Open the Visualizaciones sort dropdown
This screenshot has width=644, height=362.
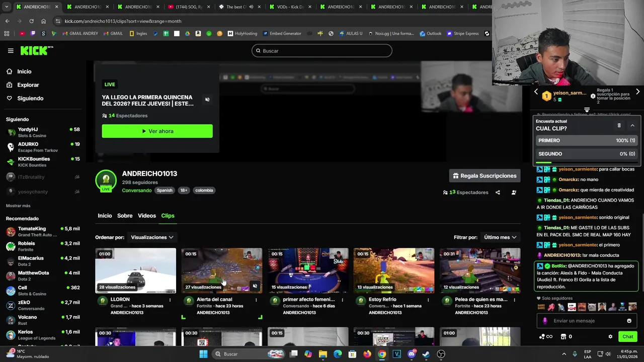point(152,237)
